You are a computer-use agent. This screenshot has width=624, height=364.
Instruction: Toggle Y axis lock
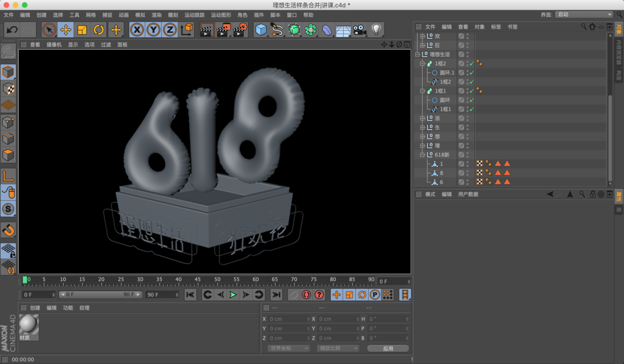click(x=153, y=30)
